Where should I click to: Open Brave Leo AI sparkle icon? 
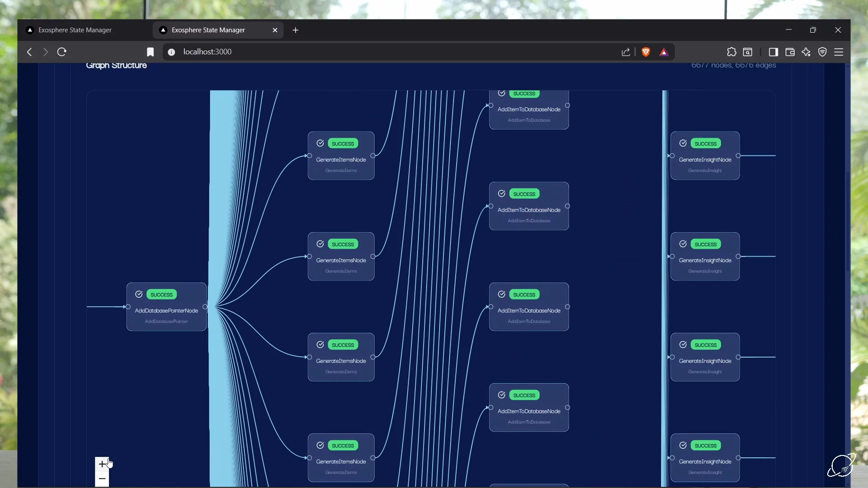click(807, 52)
